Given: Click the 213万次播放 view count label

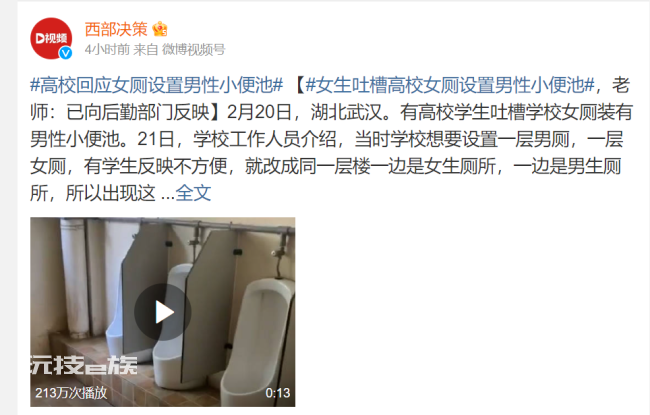Looking at the screenshot, I should pyautogui.click(x=71, y=393).
